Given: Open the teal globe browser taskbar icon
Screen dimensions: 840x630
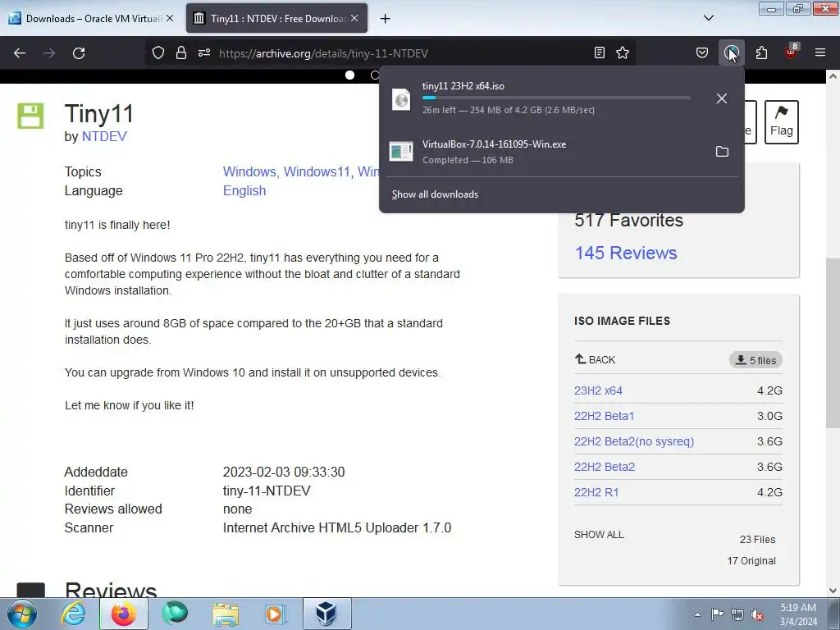Looking at the screenshot, I should (174, 614).
